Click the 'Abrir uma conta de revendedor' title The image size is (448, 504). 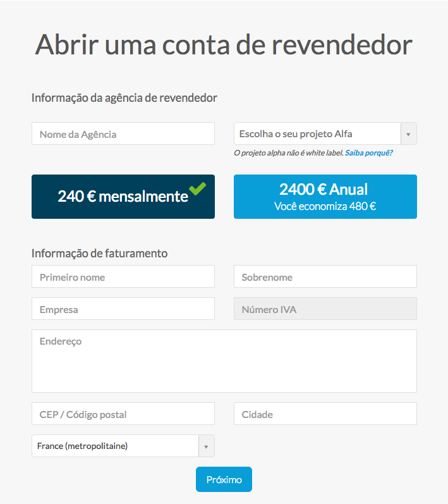pos(224,44)
